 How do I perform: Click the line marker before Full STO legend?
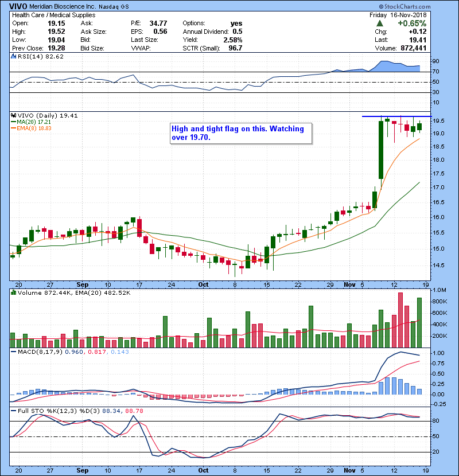click(x=13, y=411)
